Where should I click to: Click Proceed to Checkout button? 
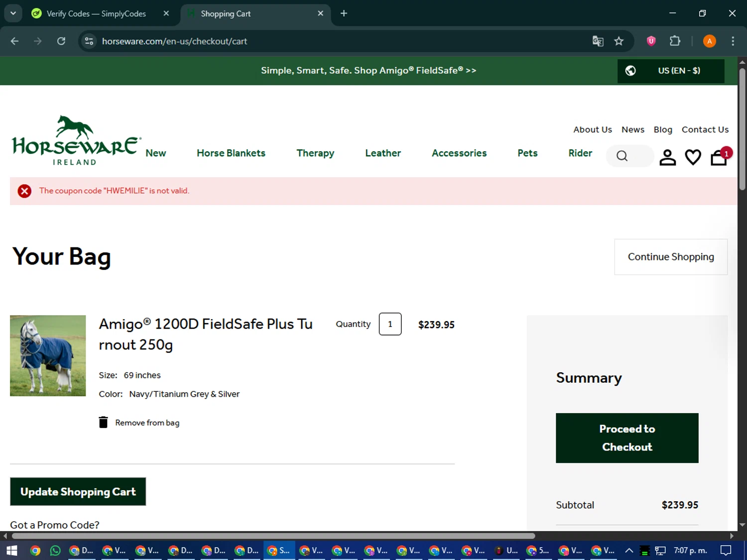tap(627, 438)
